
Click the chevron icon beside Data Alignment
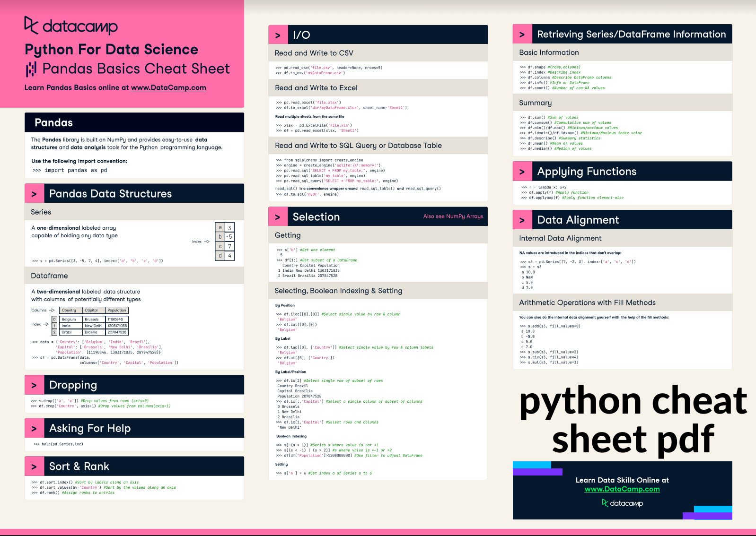[522, 220]
